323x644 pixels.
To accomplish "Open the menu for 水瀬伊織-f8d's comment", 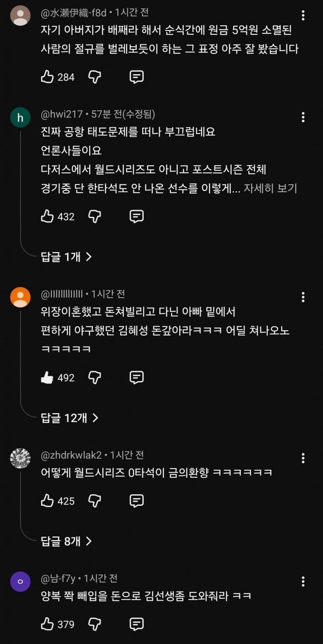I will coord(303,16).
